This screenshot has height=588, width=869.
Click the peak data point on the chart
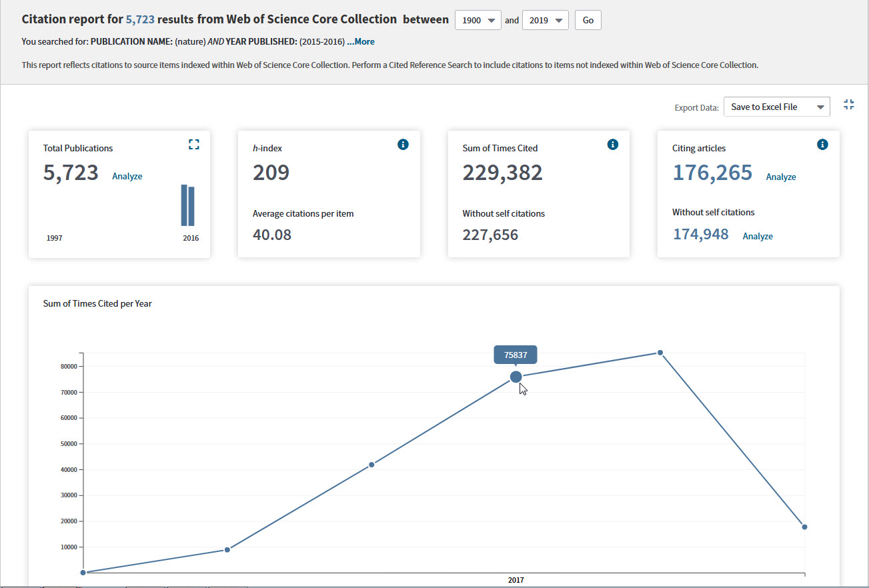point(660,353)
